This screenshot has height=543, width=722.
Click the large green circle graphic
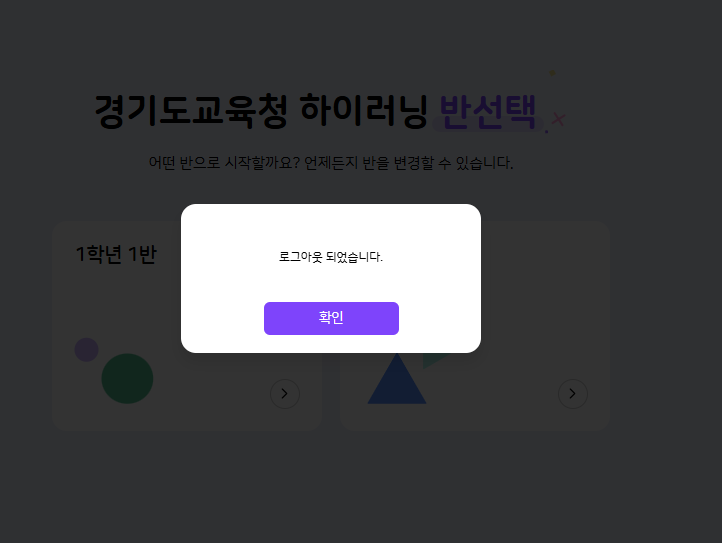(x=127, y=379)
